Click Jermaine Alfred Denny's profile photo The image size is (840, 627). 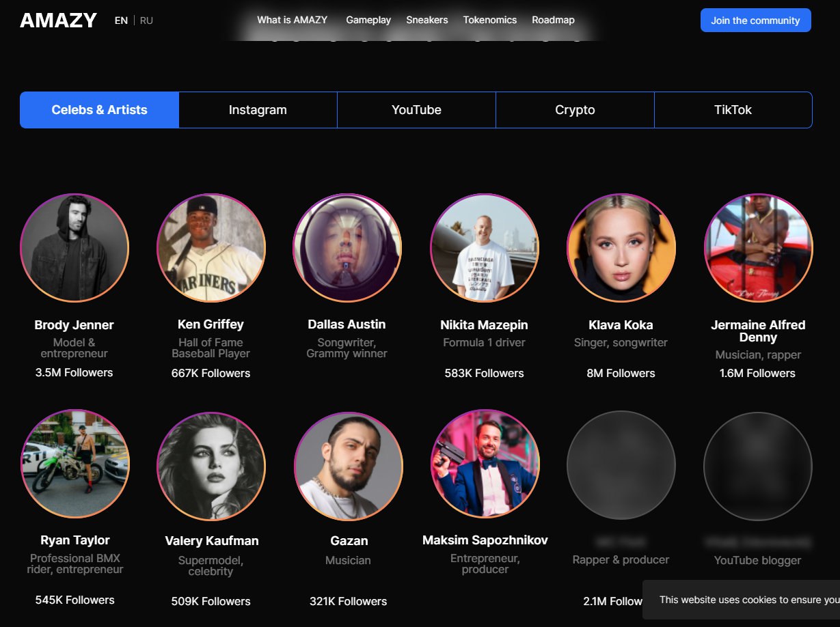coord(758,248)
